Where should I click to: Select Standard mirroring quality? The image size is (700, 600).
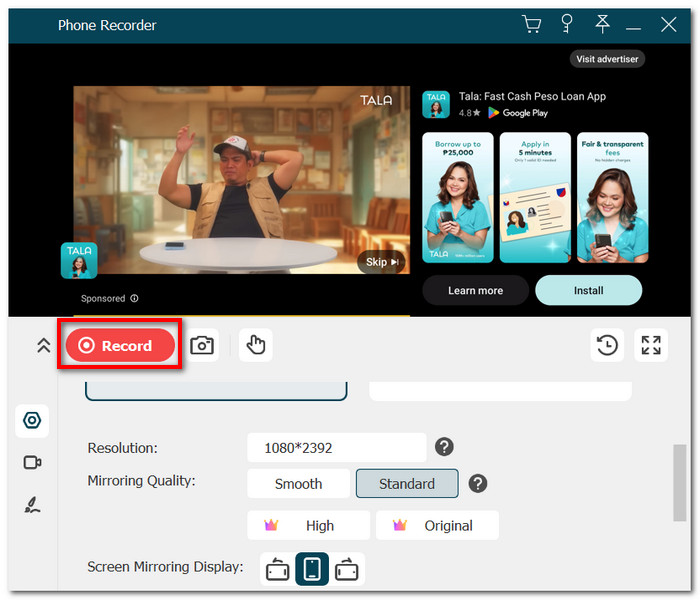407,483
